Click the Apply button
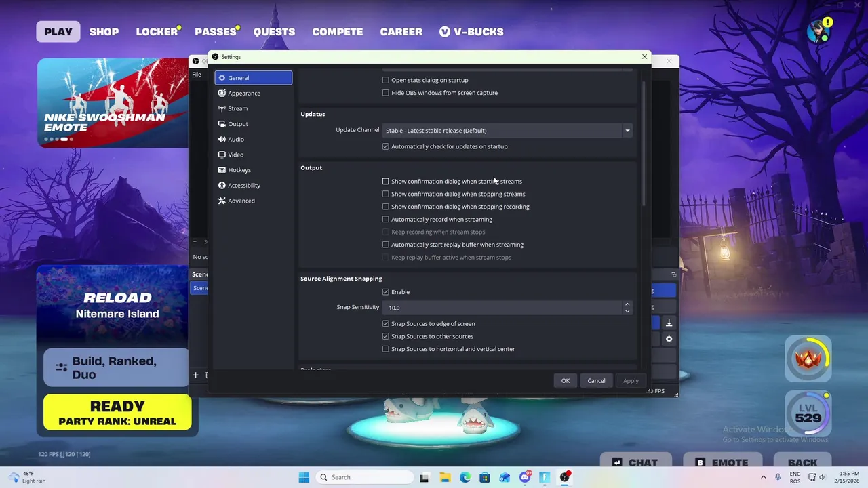This screenshot has width=868, height=488. pyautogui.click(x=631, y=381)
